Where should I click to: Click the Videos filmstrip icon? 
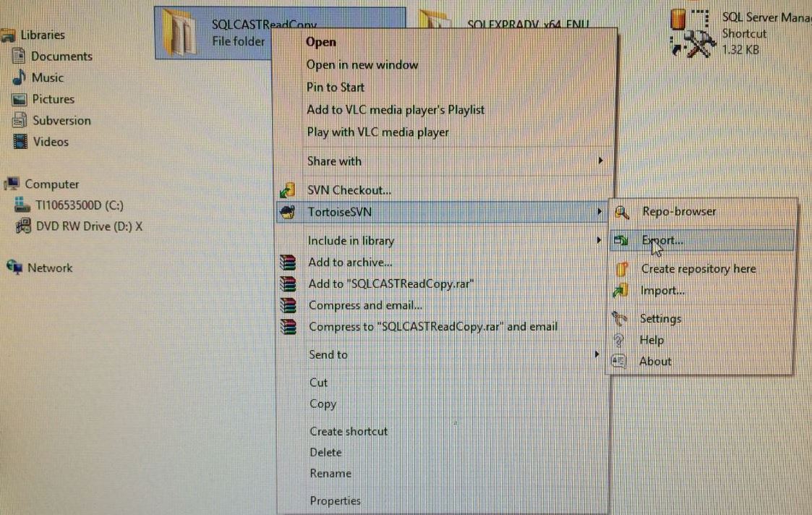click(20, 142)
